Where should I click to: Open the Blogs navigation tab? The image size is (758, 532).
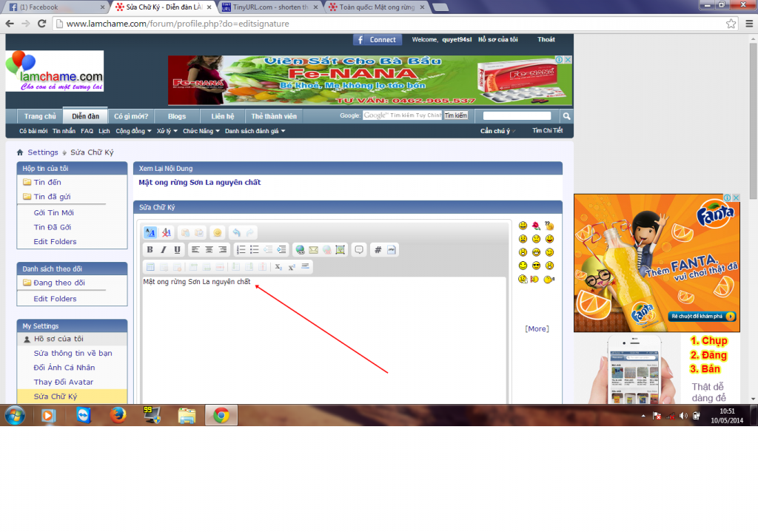click(x=177, y=116)
